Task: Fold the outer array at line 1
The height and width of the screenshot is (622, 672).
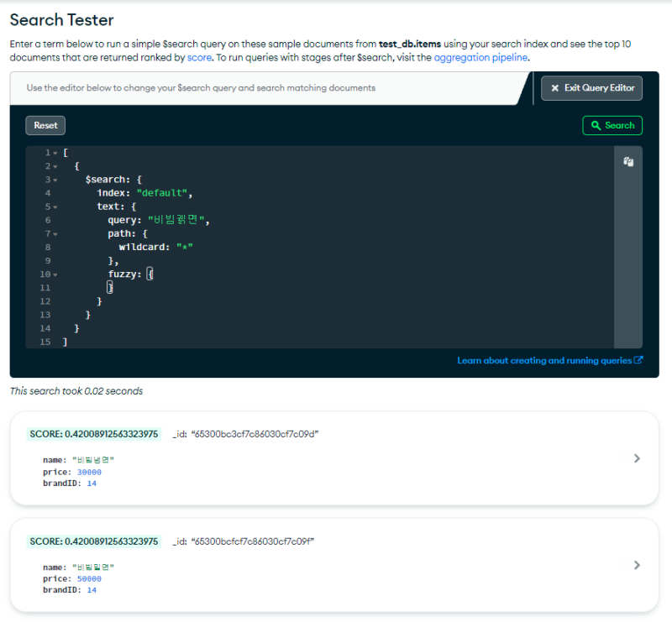Action: (55, 153)
